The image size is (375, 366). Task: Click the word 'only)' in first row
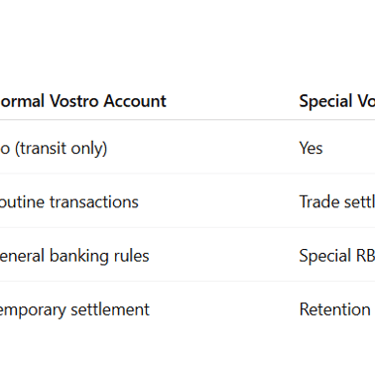(x=88, y=149)
